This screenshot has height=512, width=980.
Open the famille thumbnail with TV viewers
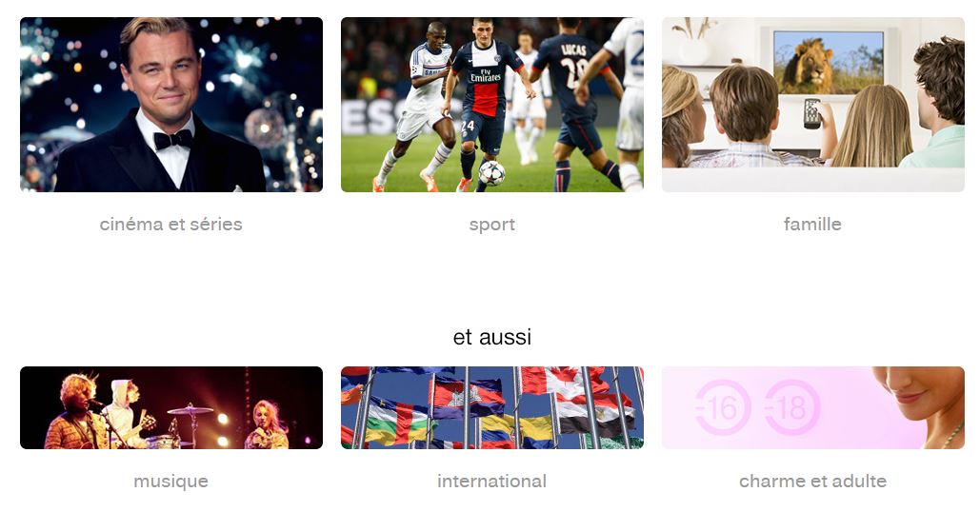(x=813, y=105)
